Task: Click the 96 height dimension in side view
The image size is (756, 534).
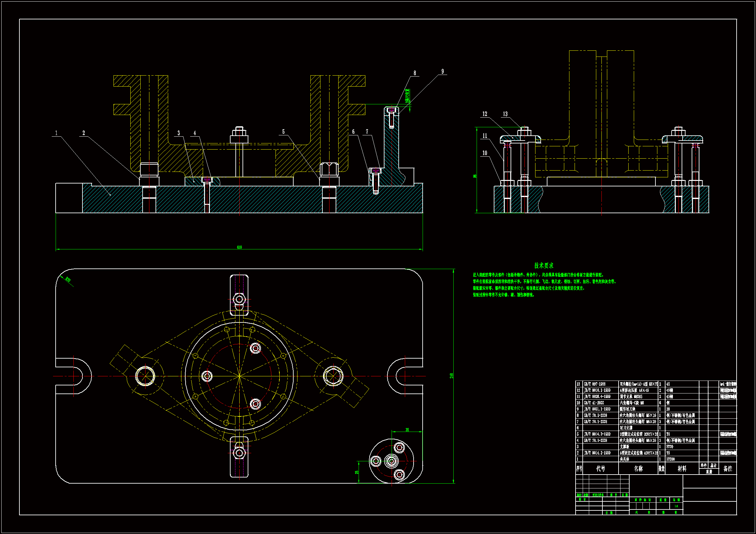Action: click(x=475, y=176)
